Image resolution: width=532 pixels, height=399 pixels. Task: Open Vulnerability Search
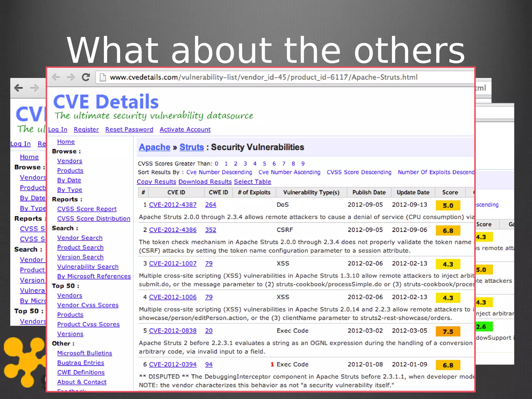point(88,267)
